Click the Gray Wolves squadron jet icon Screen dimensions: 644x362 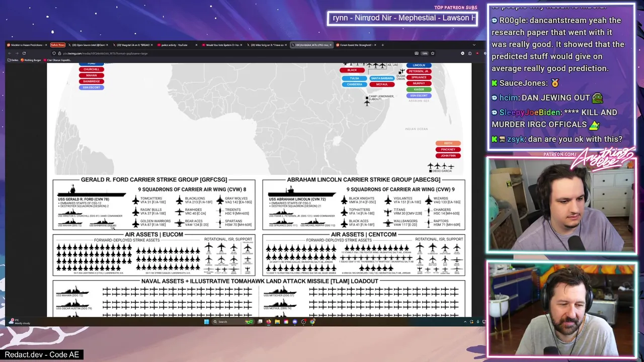(220, 201)
